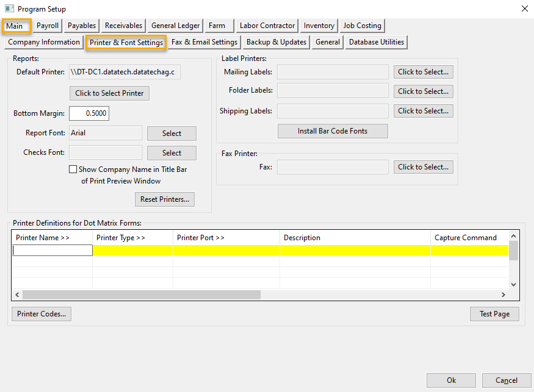Open the Company Information settings tab
The image size is (534, 392).
click(43, 42)
